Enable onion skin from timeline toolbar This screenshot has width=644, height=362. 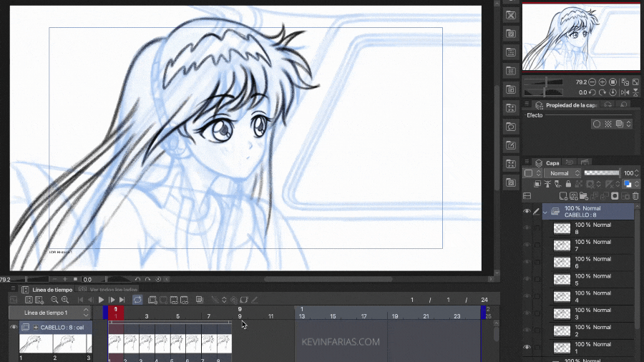(200, 300)
